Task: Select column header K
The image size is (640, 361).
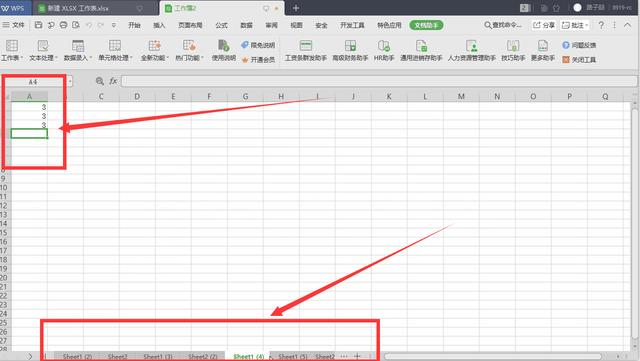Action: pyautogui.click(x=389, y=96)
